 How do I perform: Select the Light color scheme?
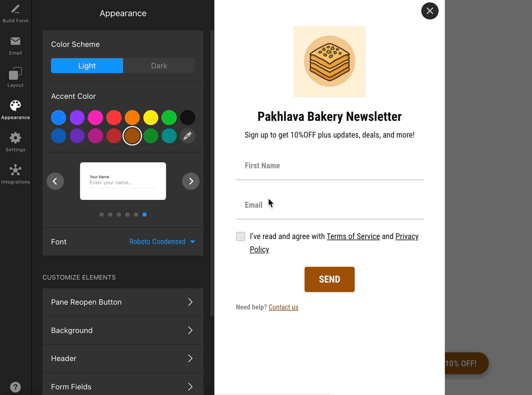(87, 66)
